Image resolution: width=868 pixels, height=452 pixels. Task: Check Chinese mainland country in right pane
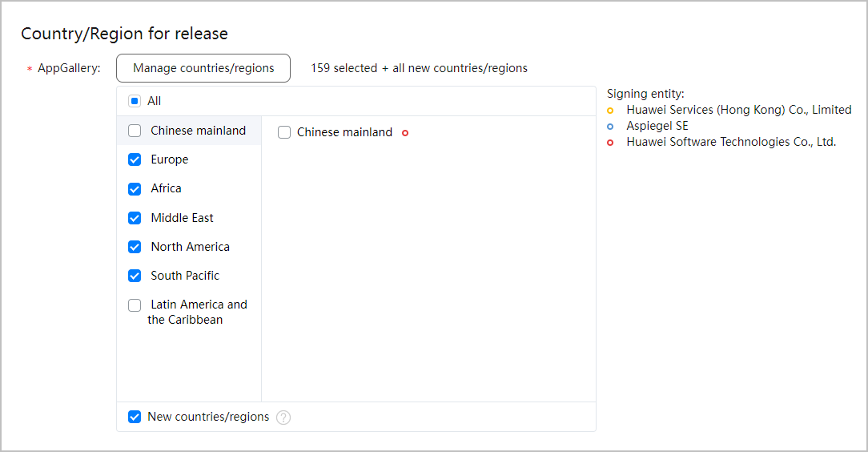[x=284, y=133]
